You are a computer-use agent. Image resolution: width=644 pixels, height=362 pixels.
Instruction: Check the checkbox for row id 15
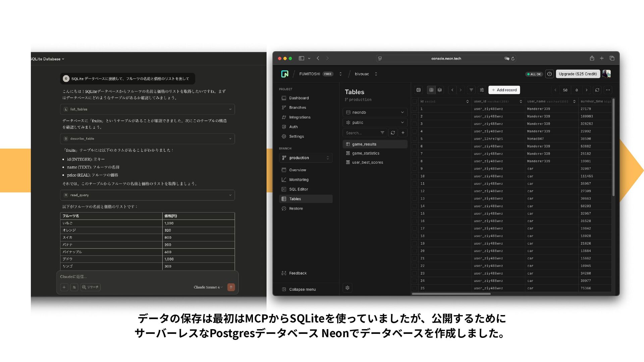[x=415, y=214]
